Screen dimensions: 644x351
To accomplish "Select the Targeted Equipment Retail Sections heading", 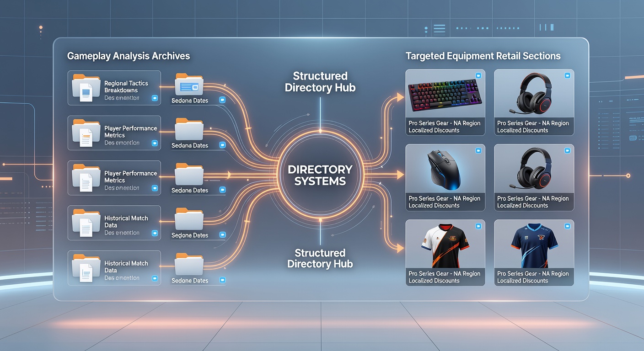I will [483, 56].
